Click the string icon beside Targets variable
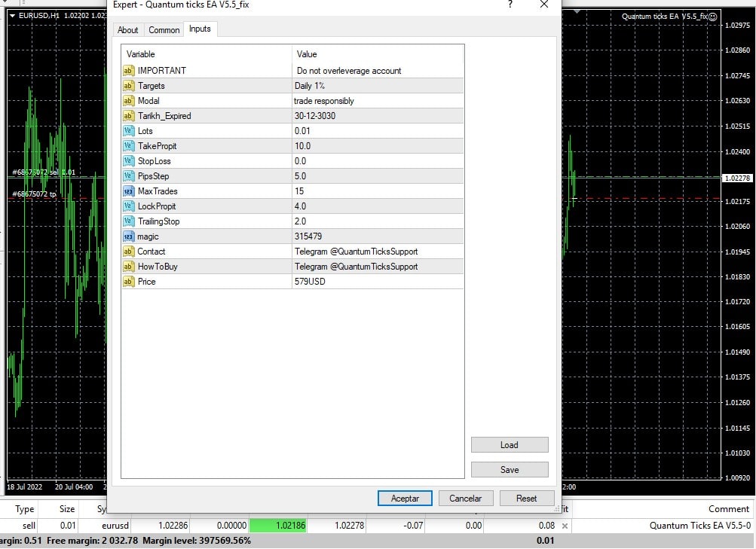Screen dimensions: 756x549 (x=128, y=86)
